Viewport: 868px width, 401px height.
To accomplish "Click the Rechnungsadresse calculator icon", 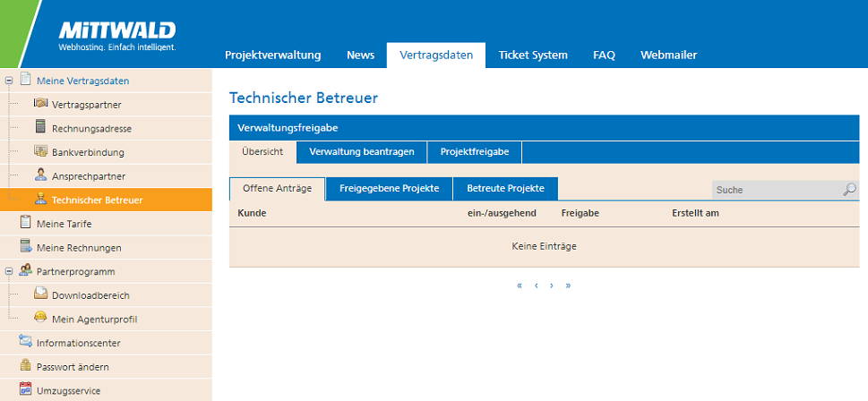I will tap(40, 127).
